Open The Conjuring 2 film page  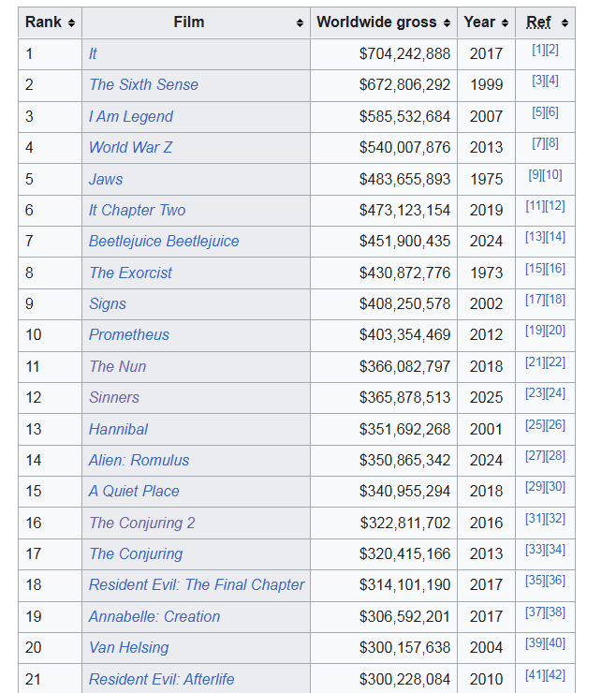click(142, 523)
